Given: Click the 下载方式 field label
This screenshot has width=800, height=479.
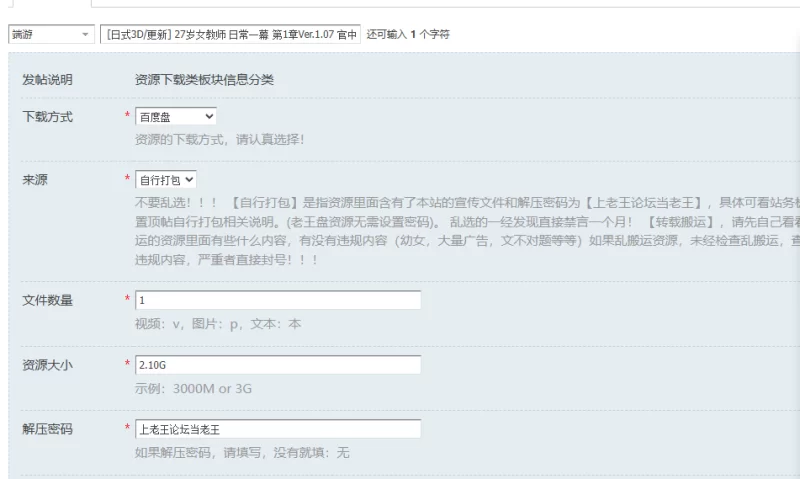Looking at the screenshot, I should 47,117.
